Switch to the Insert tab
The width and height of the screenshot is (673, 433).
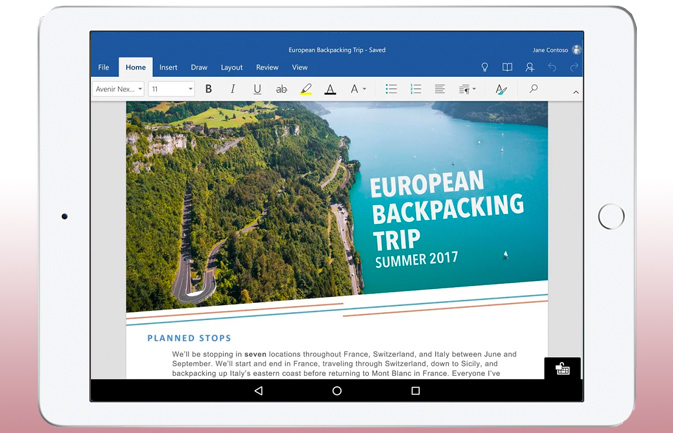tap(168, 67)
